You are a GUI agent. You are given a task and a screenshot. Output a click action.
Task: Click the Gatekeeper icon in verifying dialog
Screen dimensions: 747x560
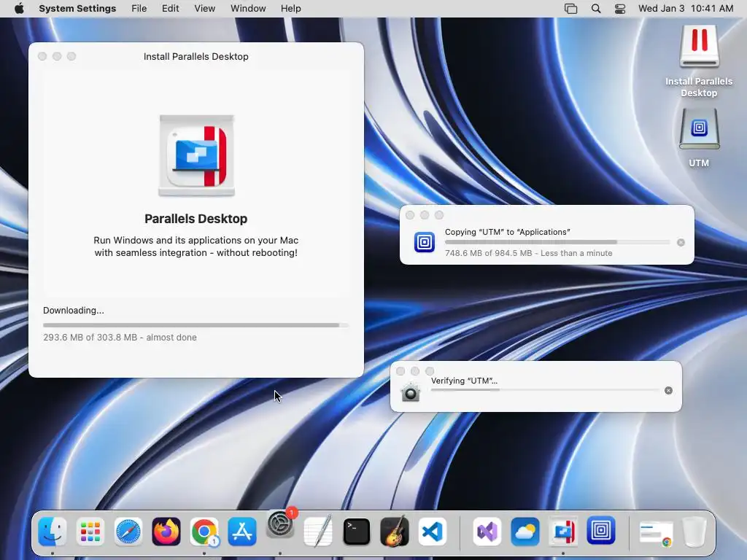coord(410,391)
